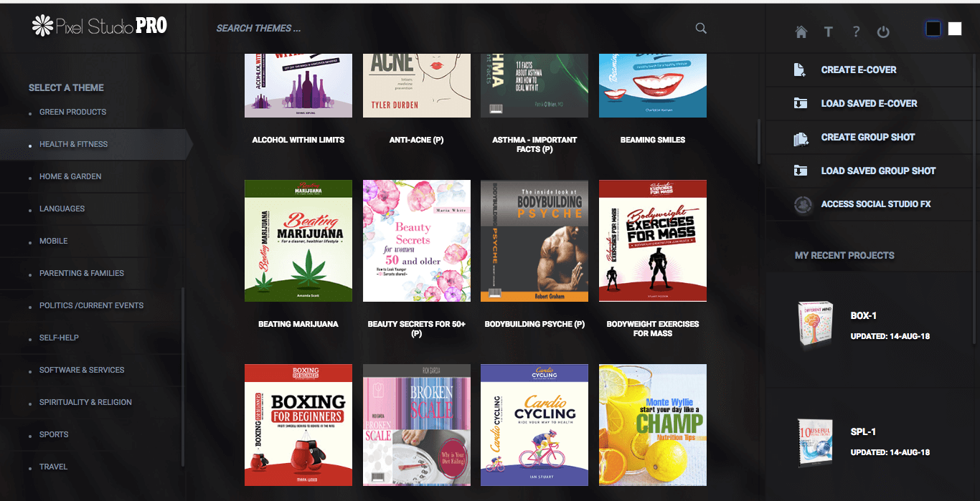Viewport: 980px width, 501px height.
Task: Select the Sports category
Action: coord(54,434)
